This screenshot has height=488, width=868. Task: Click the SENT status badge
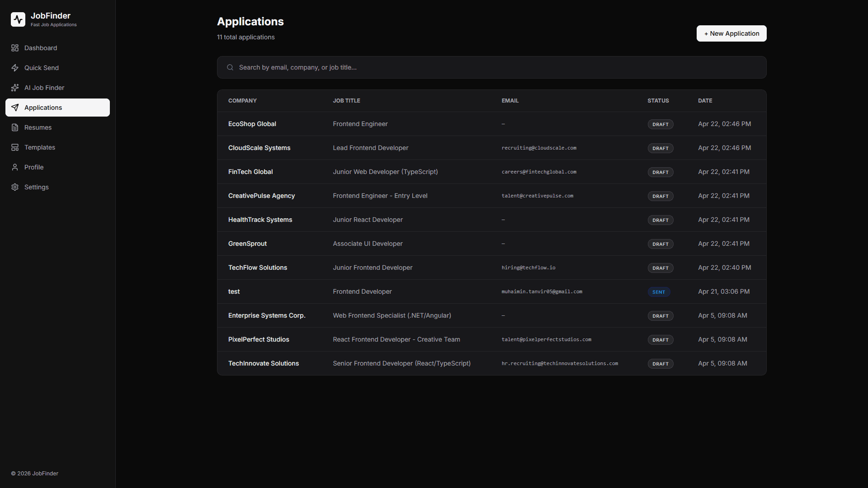coord(659,292)
